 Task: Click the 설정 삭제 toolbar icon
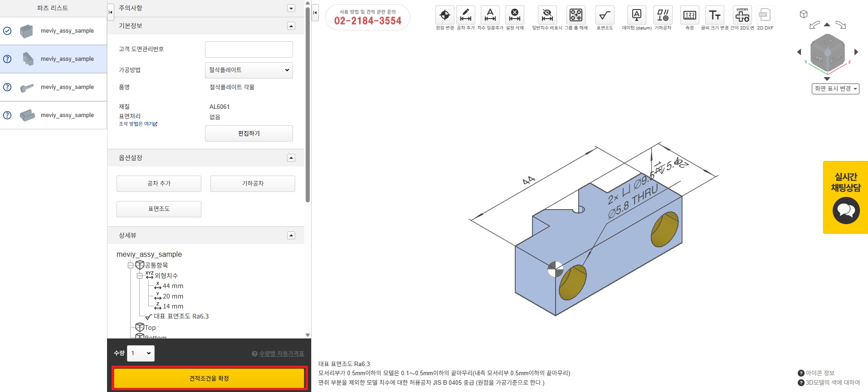pos(514,15)
